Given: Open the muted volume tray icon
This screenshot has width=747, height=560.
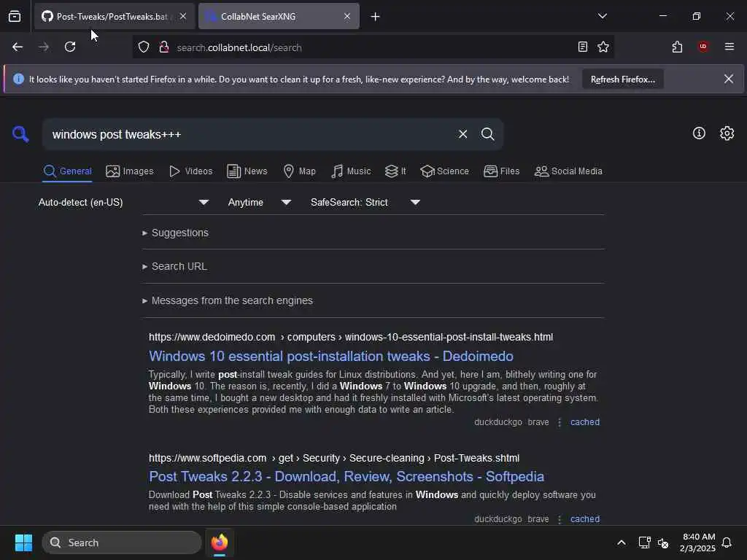Looking at the screenshot, I should (662, 542).
